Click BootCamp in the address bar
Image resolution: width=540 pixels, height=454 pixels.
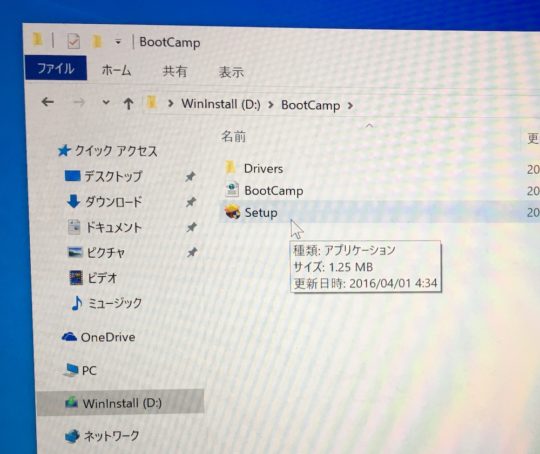point(311,105)
